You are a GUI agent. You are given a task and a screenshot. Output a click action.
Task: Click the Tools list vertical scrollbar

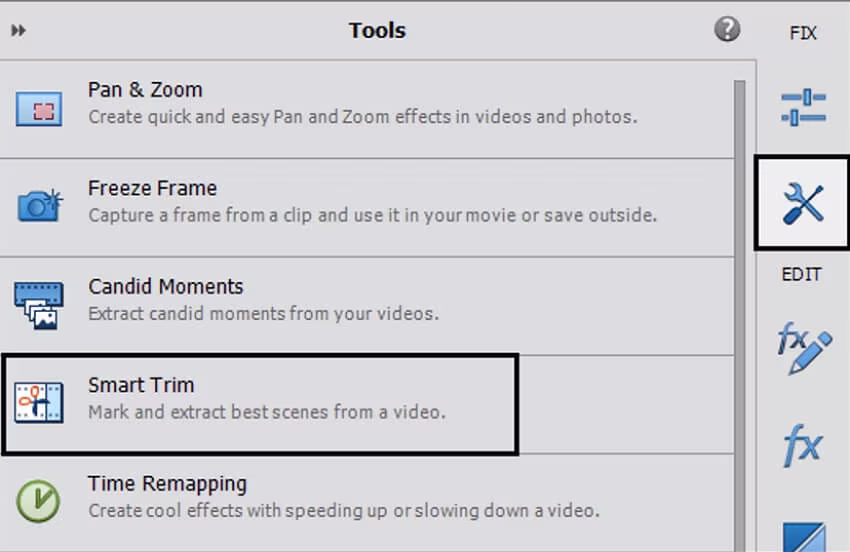click(740, 300)
